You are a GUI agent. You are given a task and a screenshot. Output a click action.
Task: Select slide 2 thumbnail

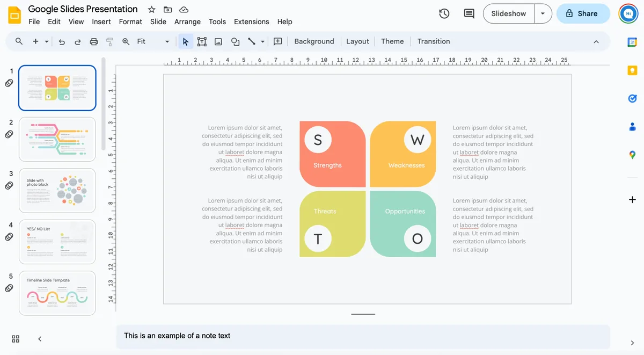[57, 139]
